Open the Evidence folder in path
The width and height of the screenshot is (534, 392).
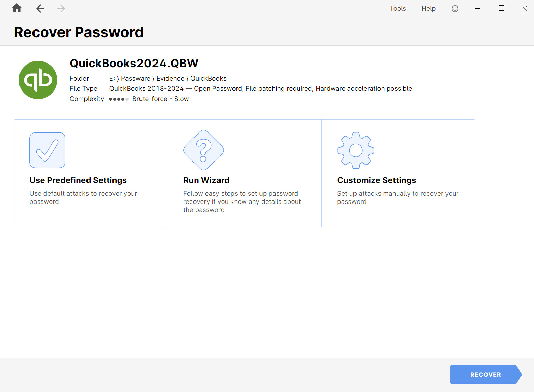(171, 78)
